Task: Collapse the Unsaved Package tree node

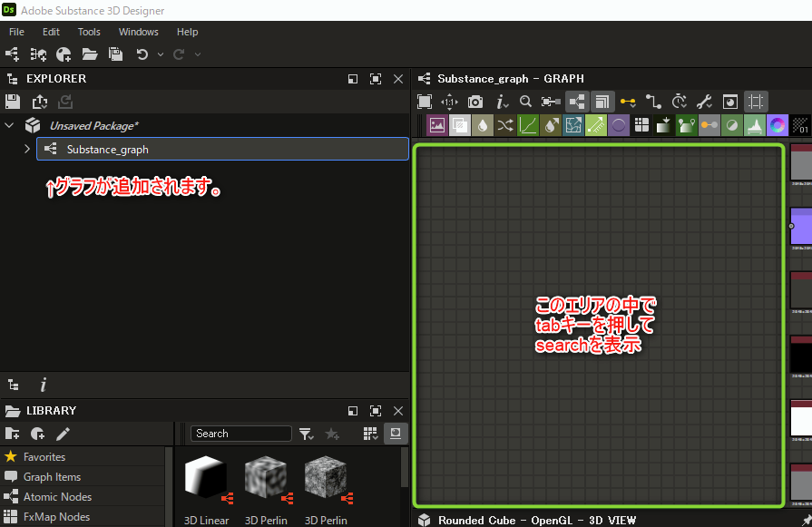Action: pyautogui.click(x=9, y=125)
